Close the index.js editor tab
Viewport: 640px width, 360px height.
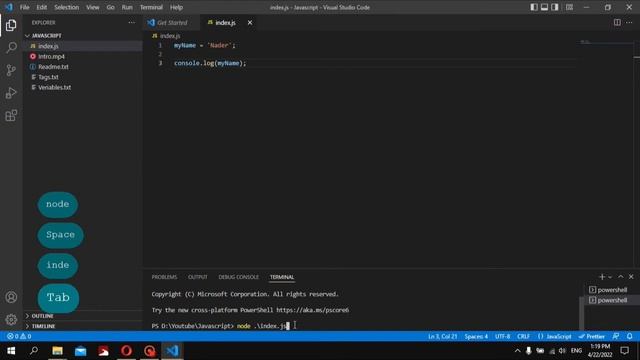(250, 23)
